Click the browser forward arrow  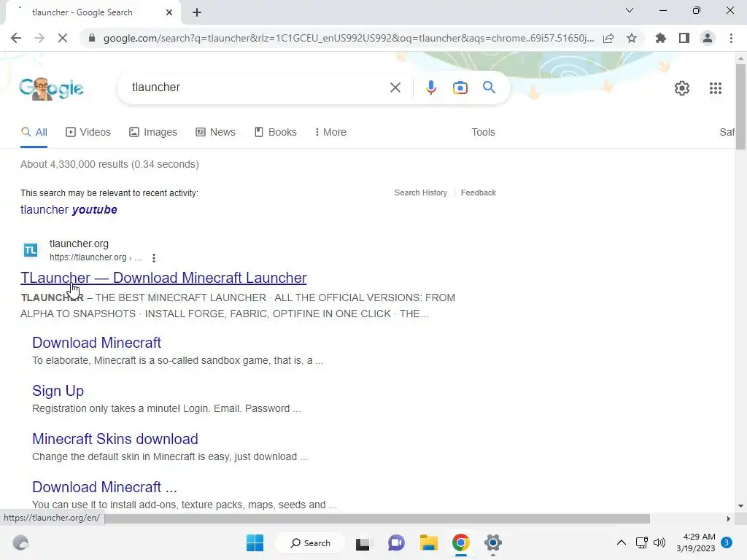coord(39,38)
